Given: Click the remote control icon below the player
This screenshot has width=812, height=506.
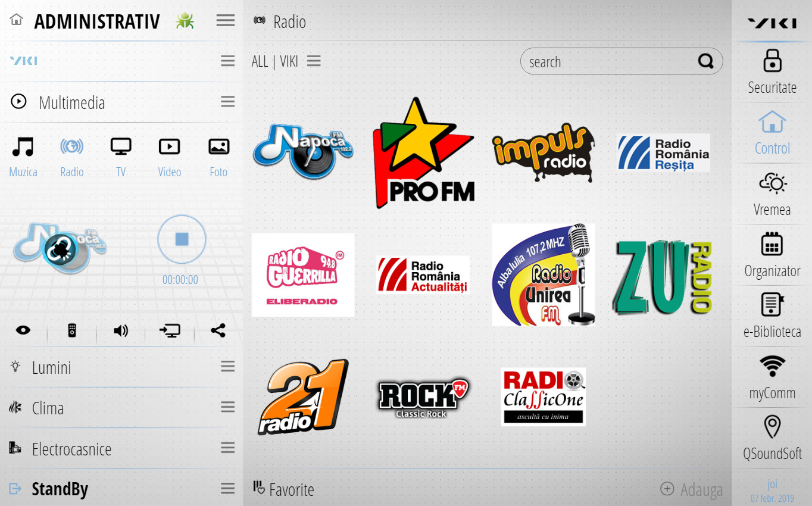Looking at the screenshot, I should click(73, 330).
